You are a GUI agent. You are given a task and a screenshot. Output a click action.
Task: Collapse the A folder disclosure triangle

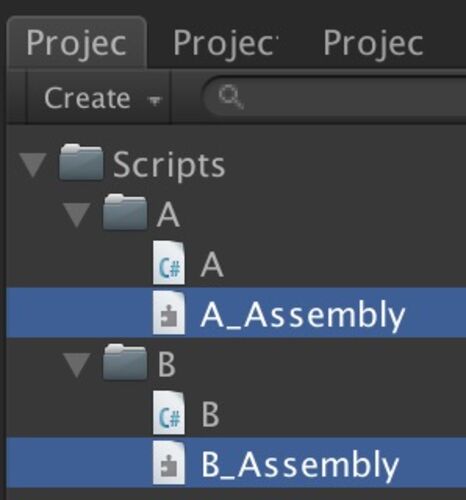pos(77,215)
